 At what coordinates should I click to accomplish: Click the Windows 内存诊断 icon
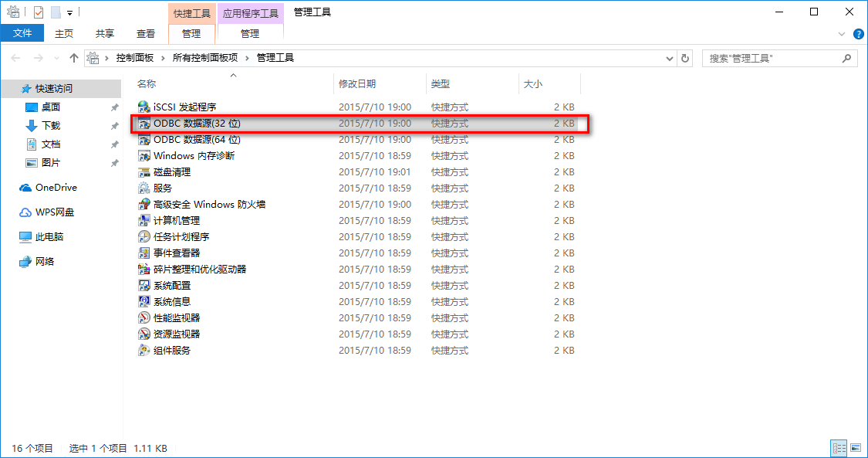pyautogui.click(x=144, y=155)
